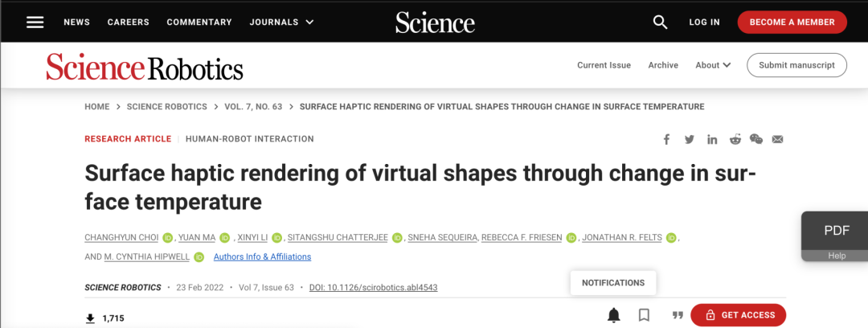Email this article via envelope icon
The image size is (868, 328).
pos(777,139)
